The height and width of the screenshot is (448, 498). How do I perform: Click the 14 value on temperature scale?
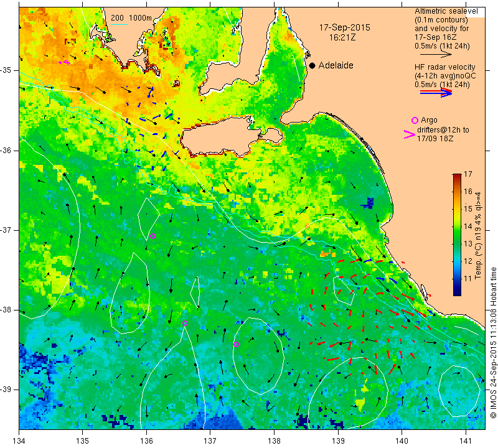click(468, 226)
